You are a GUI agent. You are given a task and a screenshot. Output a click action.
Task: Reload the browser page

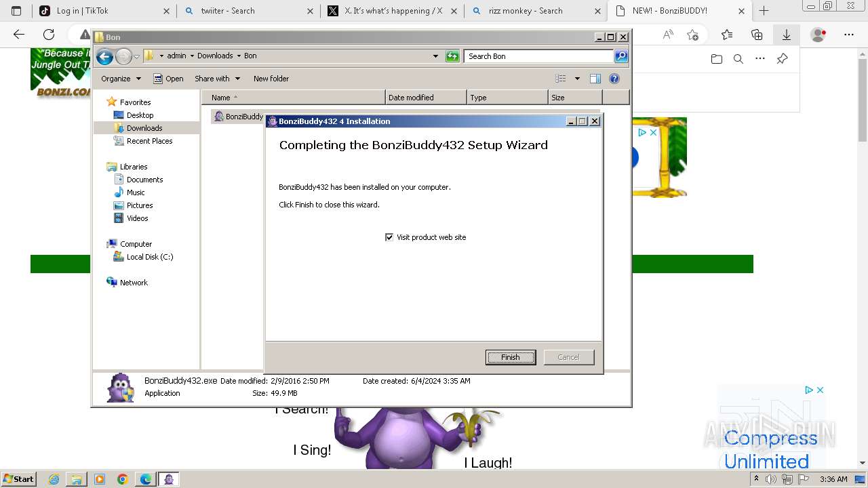(49, 35)
